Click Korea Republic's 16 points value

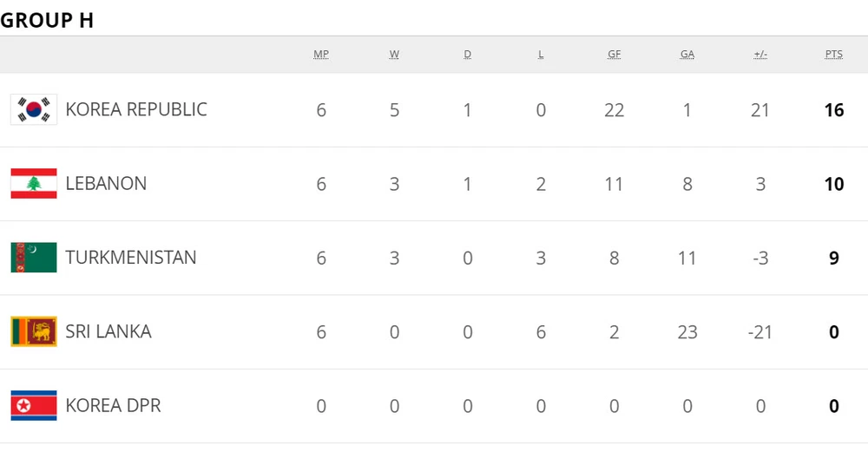click(834, 110)
